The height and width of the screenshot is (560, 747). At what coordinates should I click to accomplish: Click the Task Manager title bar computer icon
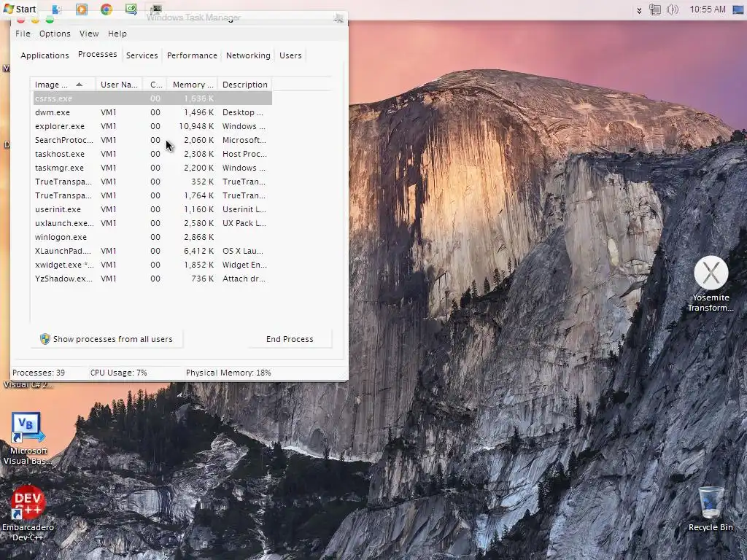[x=338, y=18]
